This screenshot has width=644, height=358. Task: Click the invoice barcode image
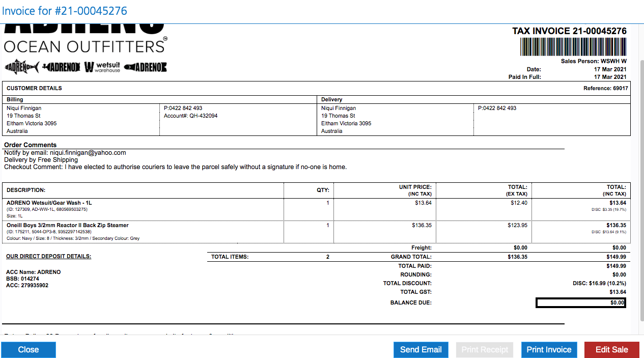click(x=573, y=47)
